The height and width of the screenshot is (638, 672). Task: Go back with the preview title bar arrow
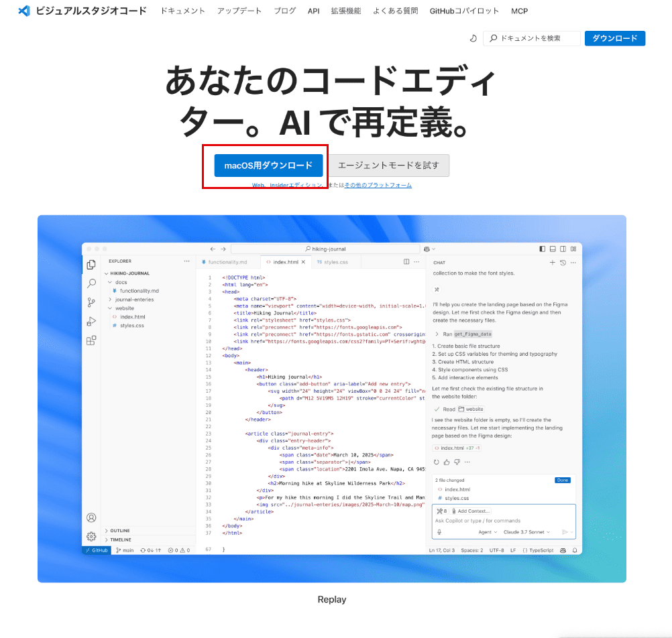[213, 249]
